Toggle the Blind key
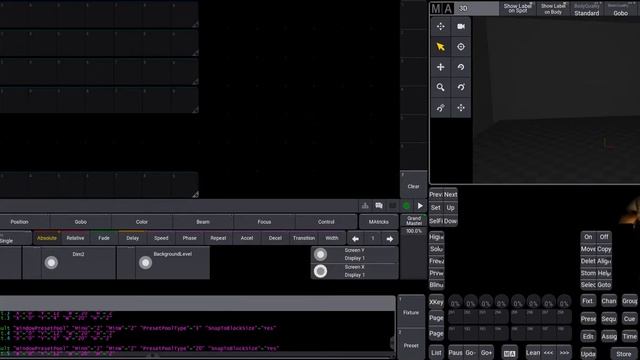Viewport: 640px width, 360px height. pos(436,285)
